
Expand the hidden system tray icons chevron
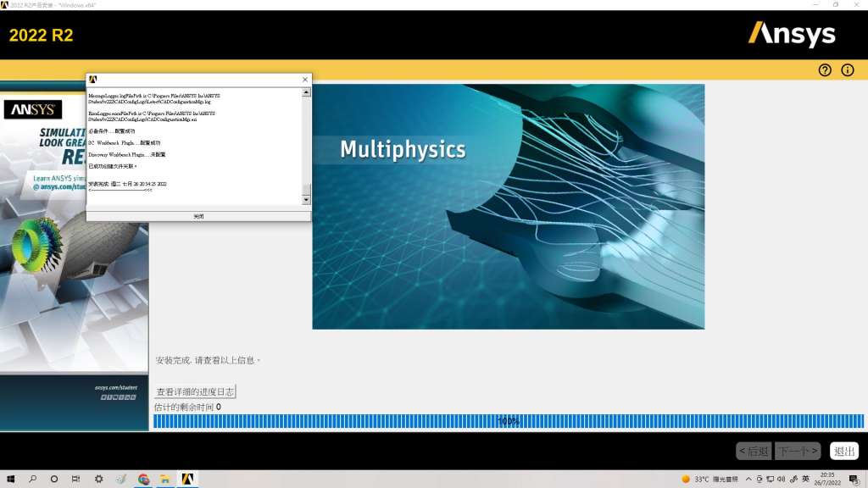tap(748, 480)
